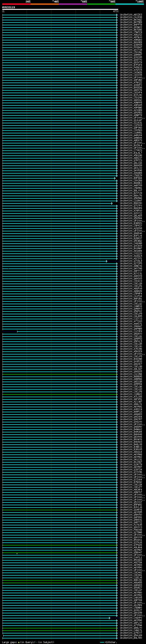
Task: Click the query end position 473
Action: [x=115, y=11]
